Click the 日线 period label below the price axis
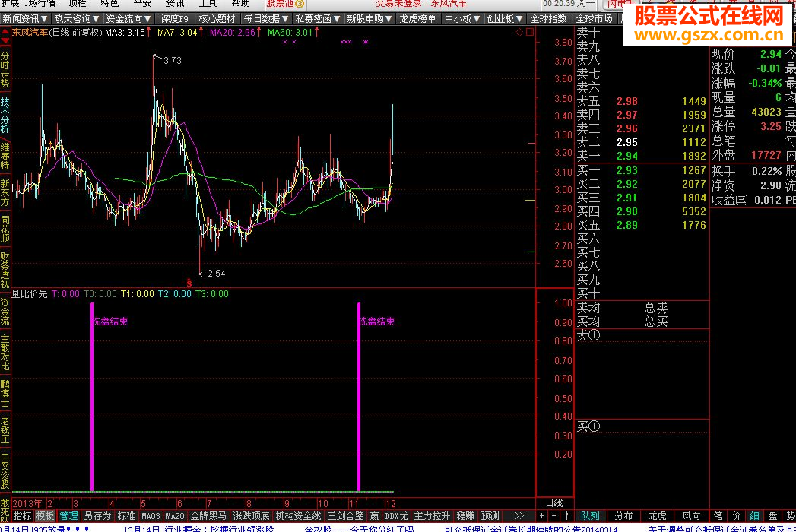Image resolution: width=796 pixels, height=532 pixels. pos(553,503)
